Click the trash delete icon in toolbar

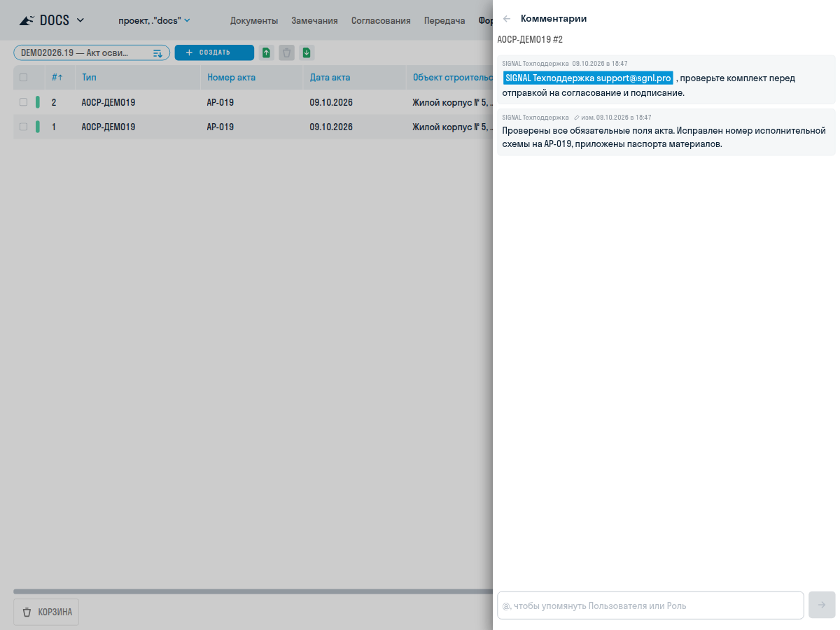[x=286, y=52]
